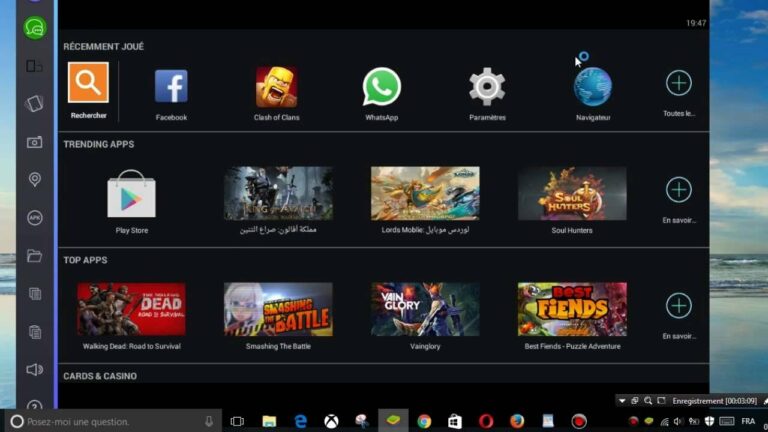
Task: Select the Soul Hunters game thumbnail
Action: pos(572,194)
